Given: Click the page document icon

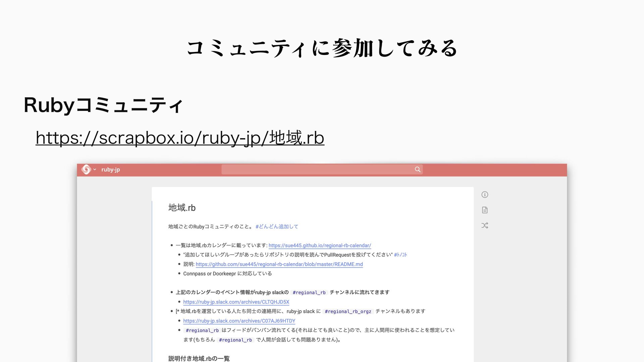Looking at the screenshot, I should 485,210.
